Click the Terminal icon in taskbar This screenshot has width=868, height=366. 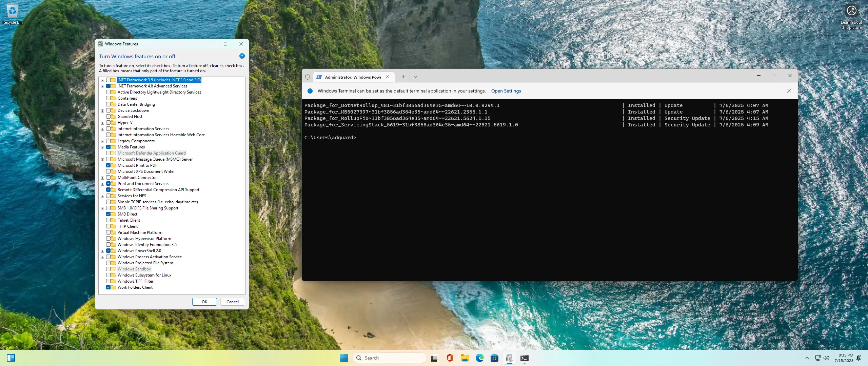[x=524, y=358]
